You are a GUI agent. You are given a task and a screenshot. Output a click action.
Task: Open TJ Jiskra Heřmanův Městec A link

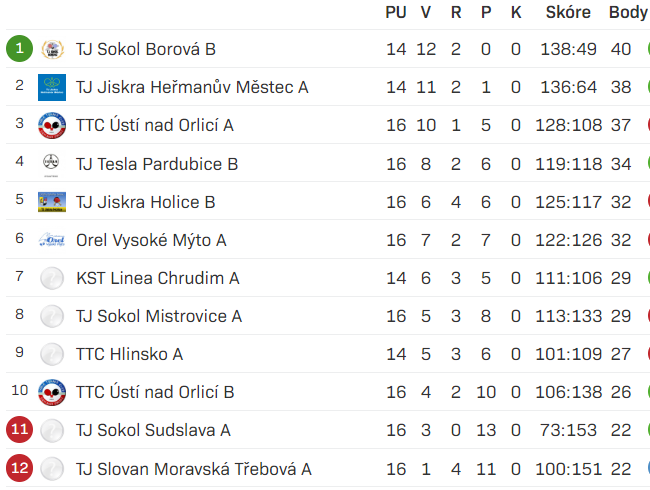coord(192,87)
